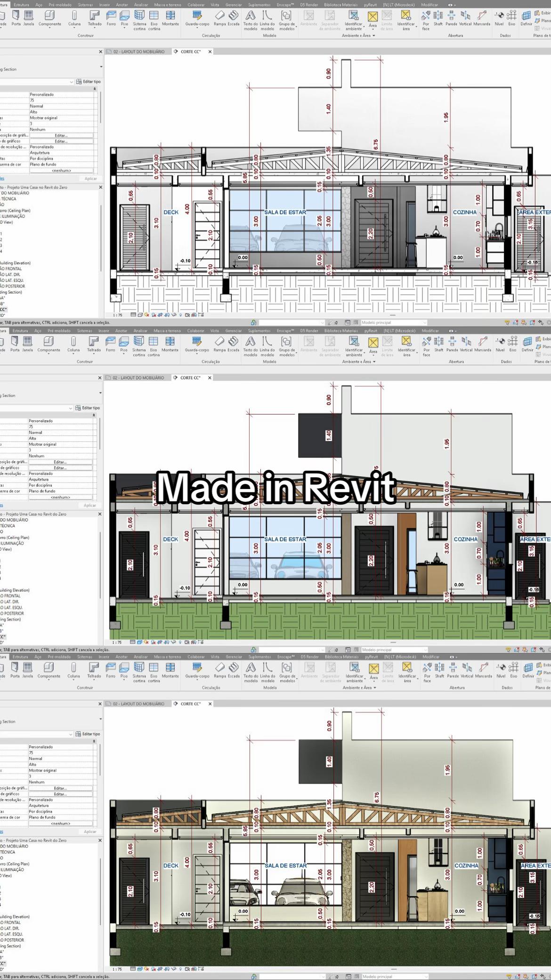Select the Rampa tool in middle Revit window
The image size is (551, 980).
(x=219, y=344)
